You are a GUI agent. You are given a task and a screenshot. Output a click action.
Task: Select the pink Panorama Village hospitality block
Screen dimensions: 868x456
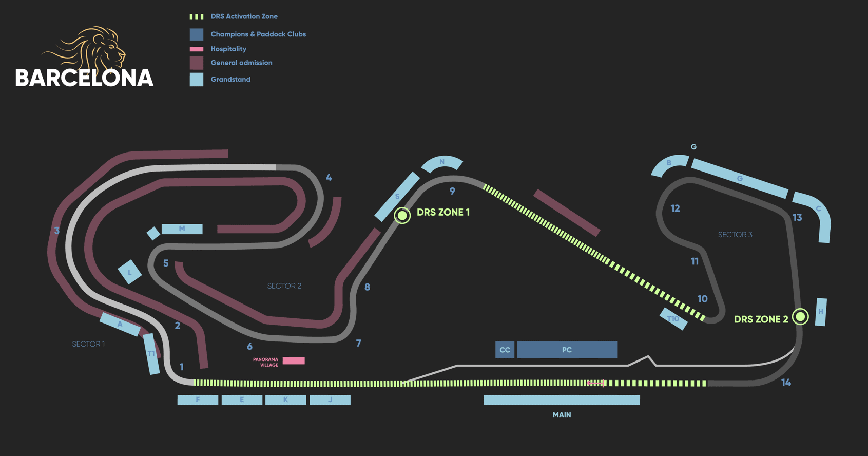click(x=294, y=360)
